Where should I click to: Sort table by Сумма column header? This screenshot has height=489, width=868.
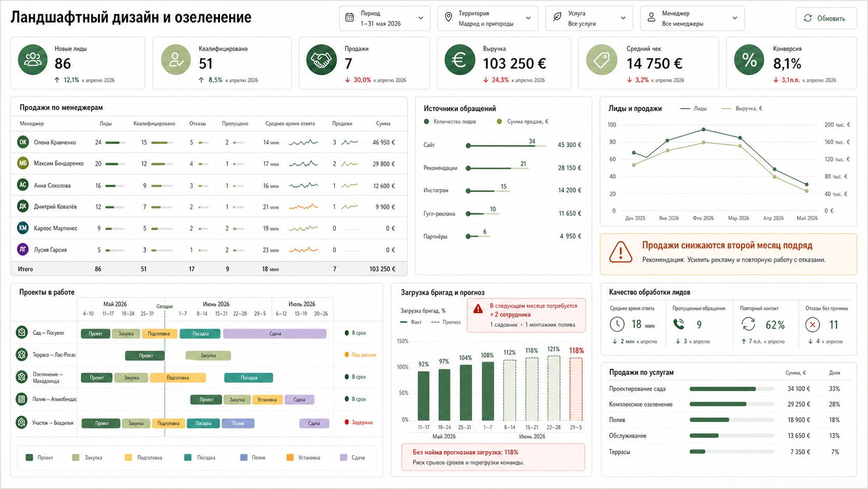click(383, 124)
